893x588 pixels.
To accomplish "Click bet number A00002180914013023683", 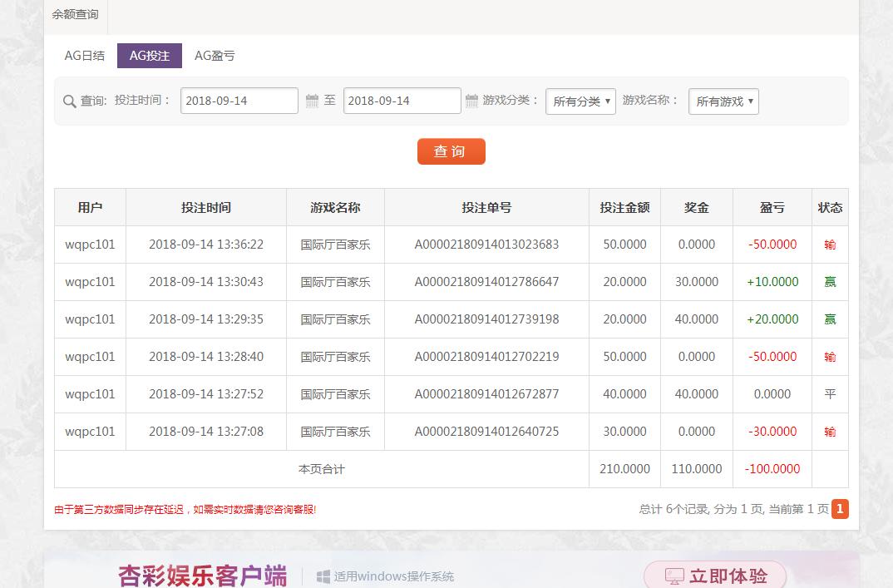I will click(x=486, y=245).
